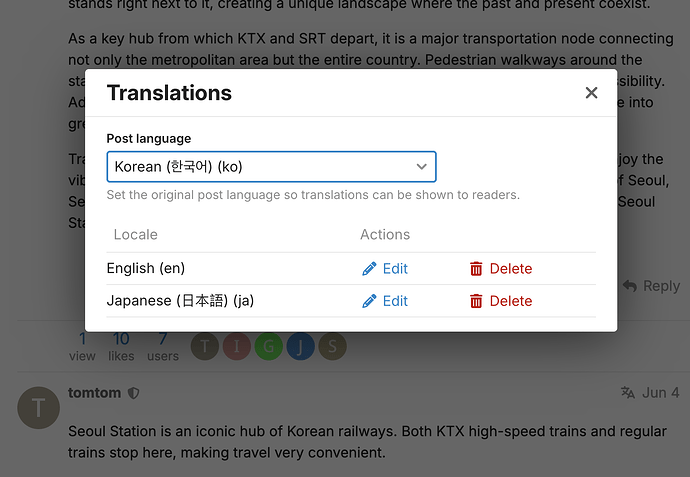Edit the English (en) translation
690x477 pixels.
point(385,269)
